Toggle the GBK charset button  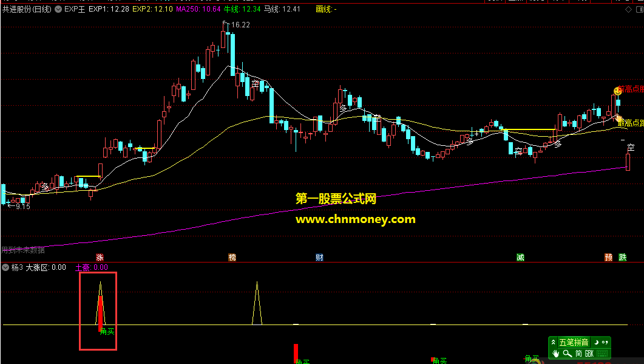click(589, 354)
